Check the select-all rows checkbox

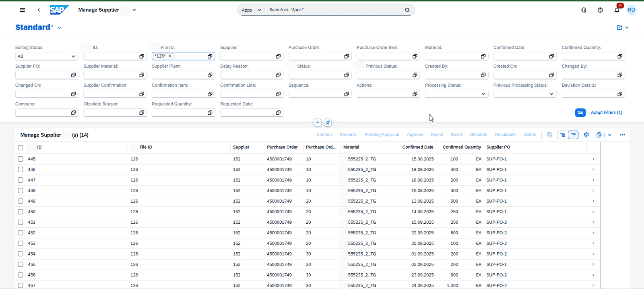click(x=21, y=148)
